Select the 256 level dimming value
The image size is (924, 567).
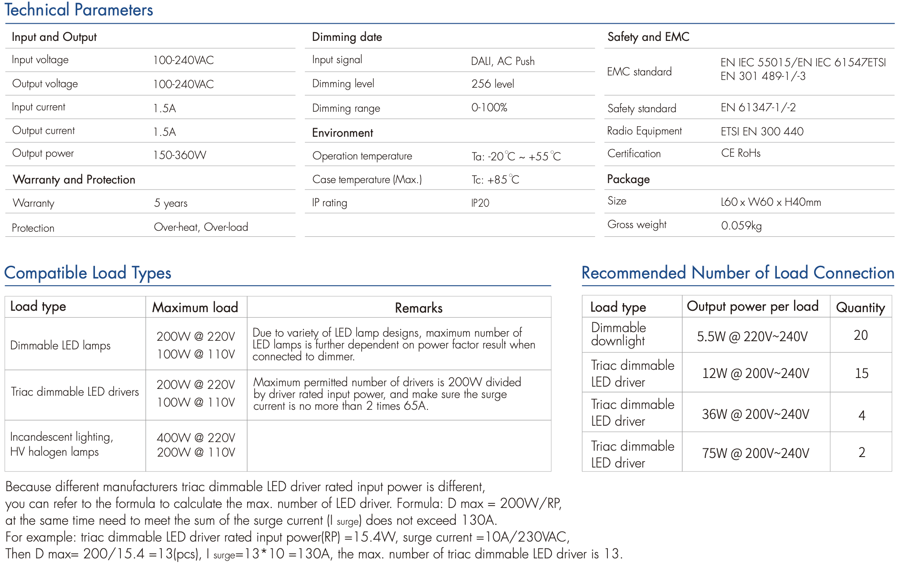(492, 84)
